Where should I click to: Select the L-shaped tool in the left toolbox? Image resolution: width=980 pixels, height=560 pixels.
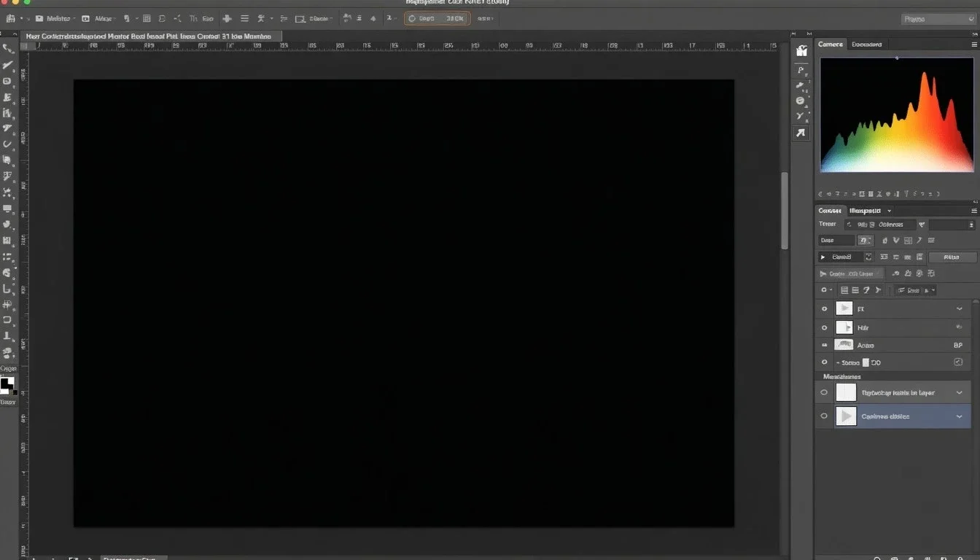click(8, 289)
